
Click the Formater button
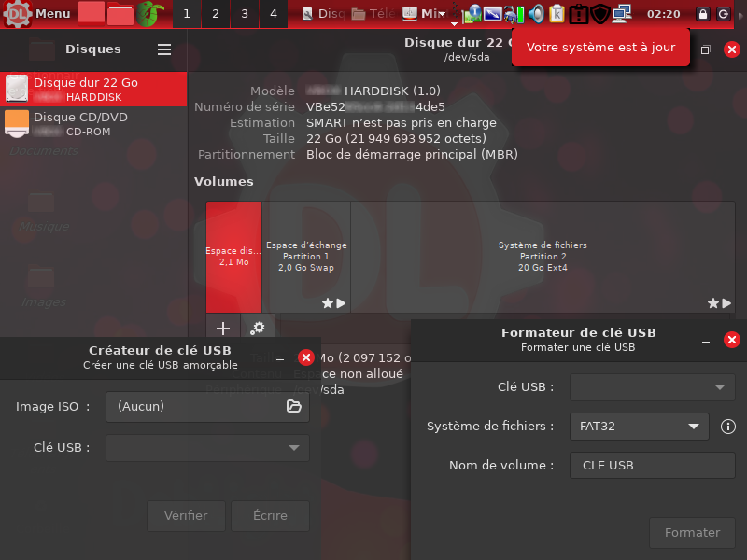click(x=692, y=533)
